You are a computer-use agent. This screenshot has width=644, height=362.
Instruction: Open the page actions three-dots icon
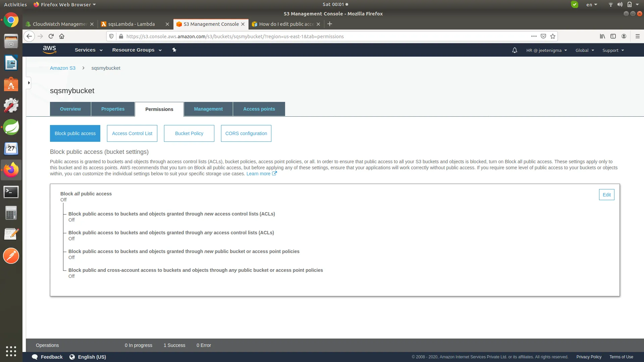click(534, 36)
